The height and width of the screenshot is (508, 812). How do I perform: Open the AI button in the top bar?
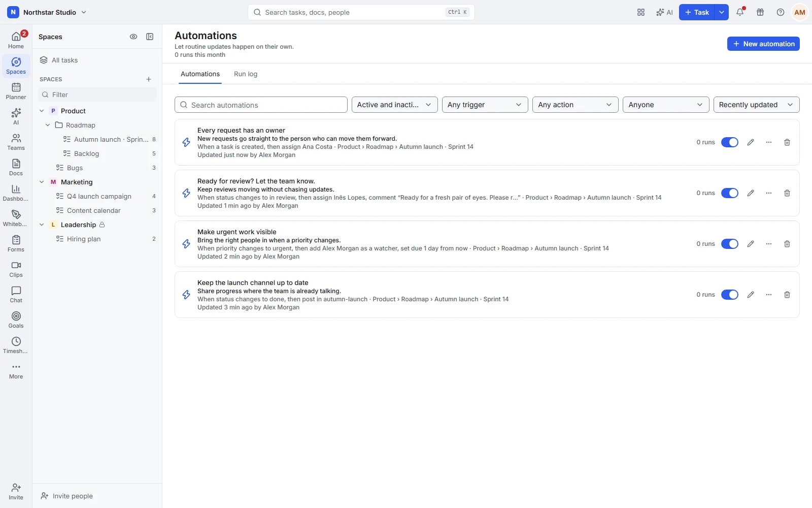click(x=664, y=12)
